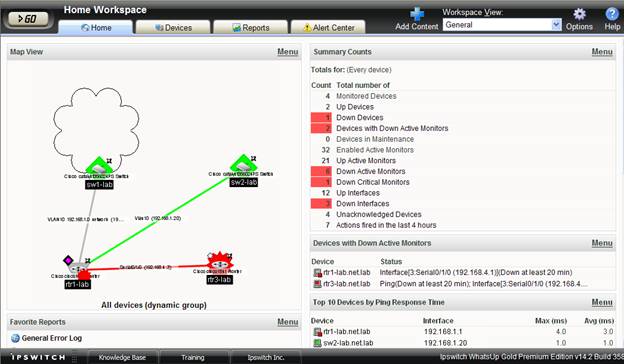Screen dimensions: 624x364
Task: Click the red Down Devices count cell
Action: tap(321, 117)
